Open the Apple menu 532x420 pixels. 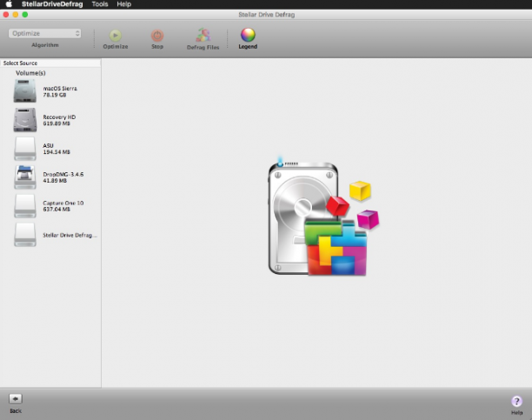[x=10, y=4]
